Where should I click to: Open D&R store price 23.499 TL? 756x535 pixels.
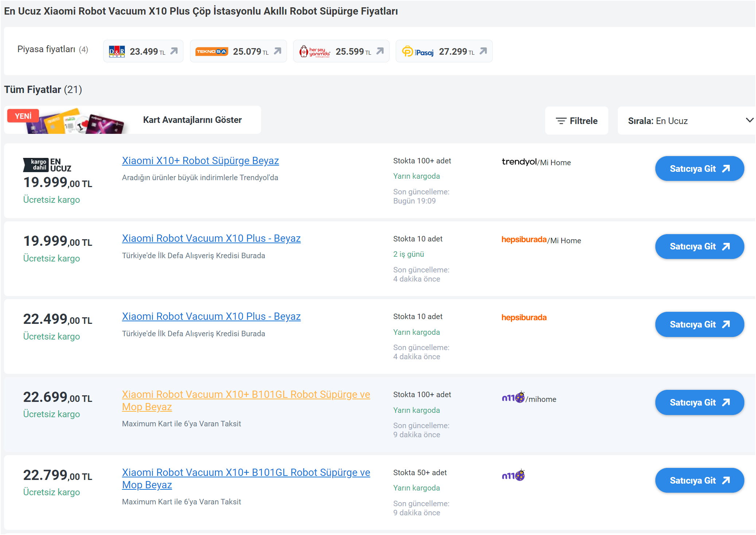(143, 51)
